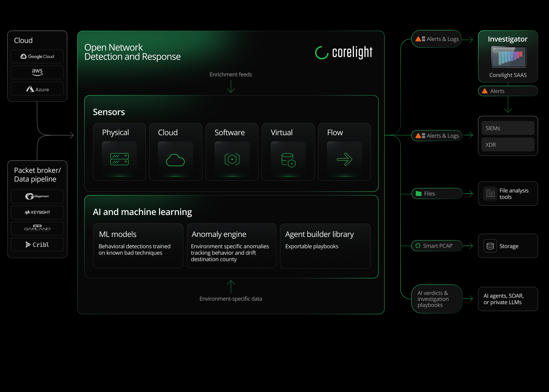The height and width of the screenshot is (392, 549).
Task: Click the middle Alerts & Logs pill
Action: 437,136
